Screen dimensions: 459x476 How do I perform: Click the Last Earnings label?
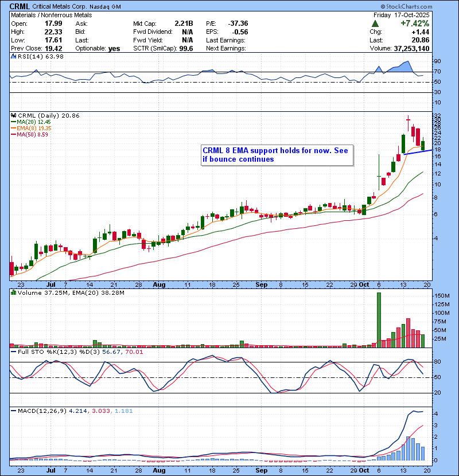coord(225,40)
